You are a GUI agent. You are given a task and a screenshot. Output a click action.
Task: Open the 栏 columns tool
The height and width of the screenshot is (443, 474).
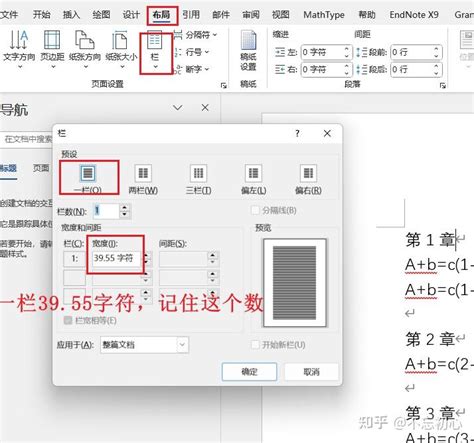tap(155, 50)
